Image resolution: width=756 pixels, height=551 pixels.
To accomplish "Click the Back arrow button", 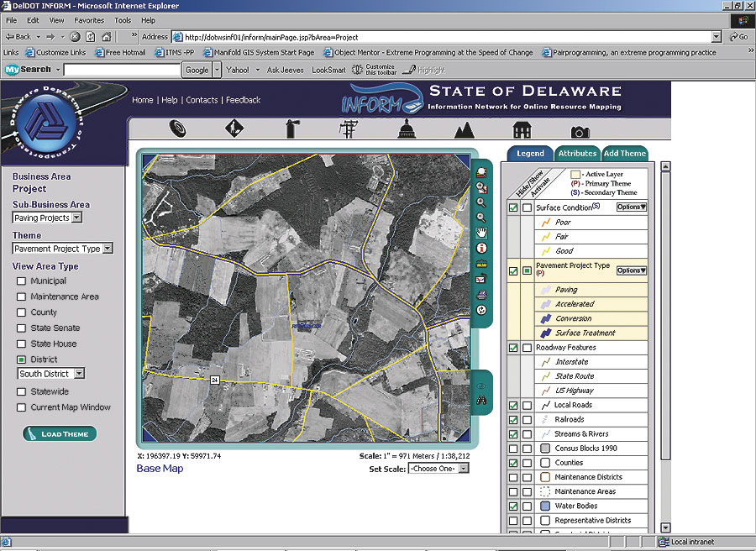I will click(18, 37).
